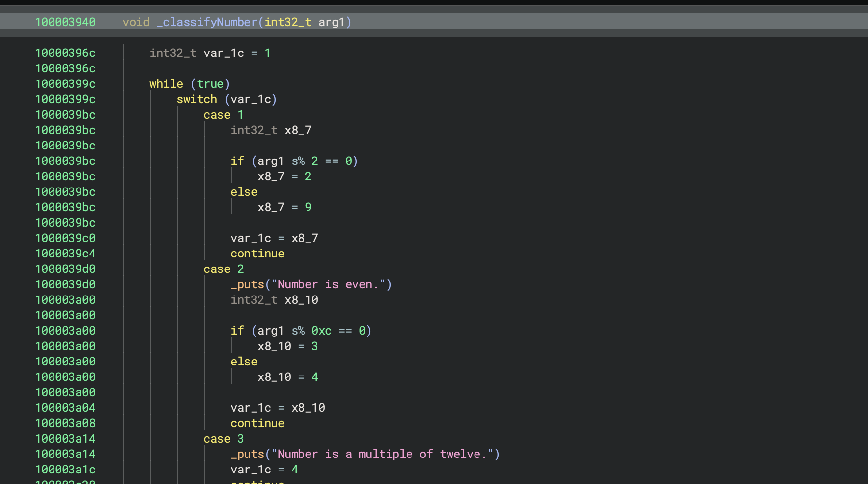
Task: Click address 100003940 in the function header
Action: [65, 22]
